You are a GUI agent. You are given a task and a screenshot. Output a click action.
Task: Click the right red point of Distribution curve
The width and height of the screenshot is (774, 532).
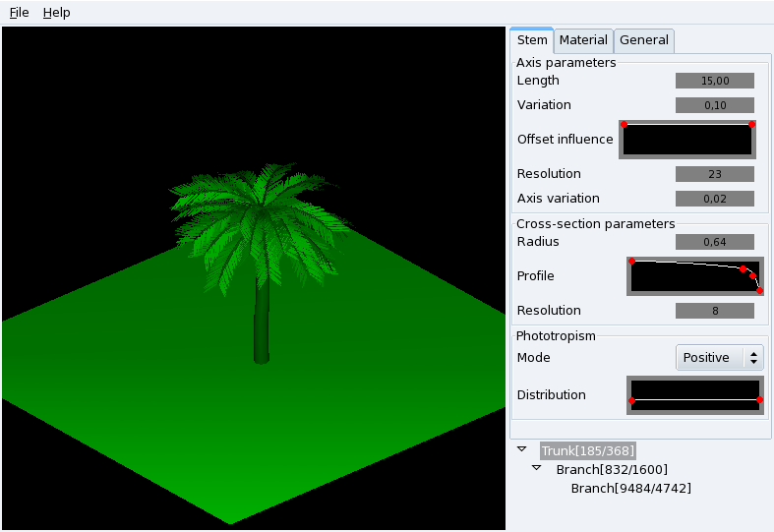pyautogui.click(x=759, y=400)
